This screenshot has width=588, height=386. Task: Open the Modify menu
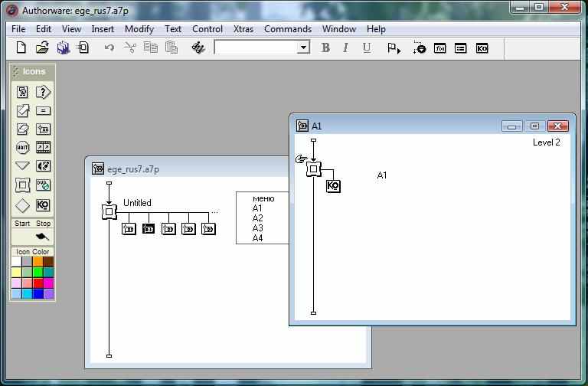(139, 29)
